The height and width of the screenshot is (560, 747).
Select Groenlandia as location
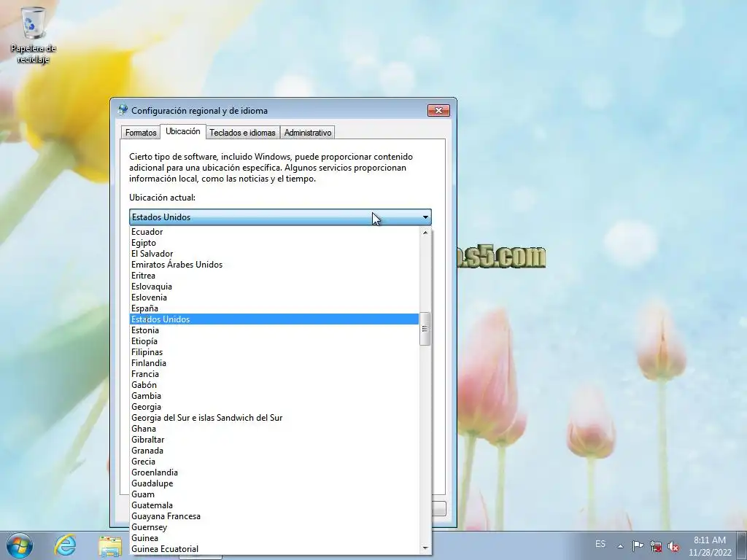(x=274, y=472)
